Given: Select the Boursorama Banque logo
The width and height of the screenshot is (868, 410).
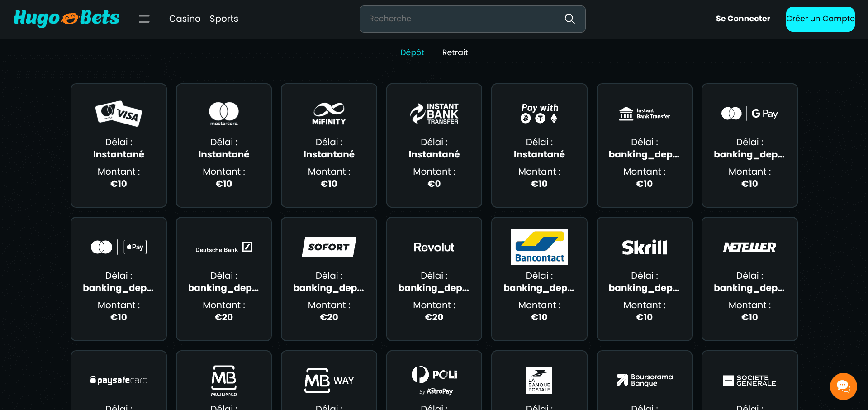Looking at the screenshot, I should (644, 380).
